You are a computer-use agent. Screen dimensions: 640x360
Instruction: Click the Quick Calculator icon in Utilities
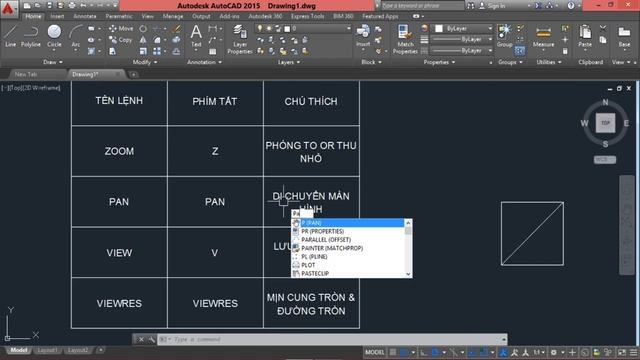pyautogui.click(x=565, y=51)
